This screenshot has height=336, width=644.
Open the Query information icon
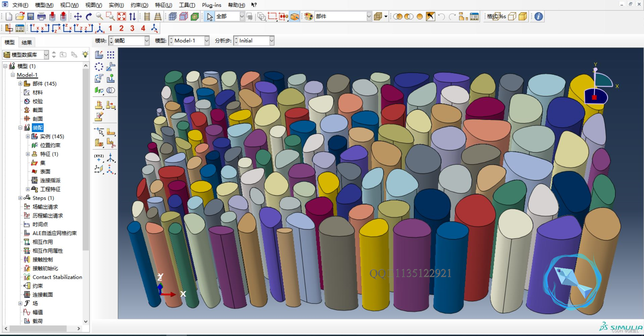point(538,16)
